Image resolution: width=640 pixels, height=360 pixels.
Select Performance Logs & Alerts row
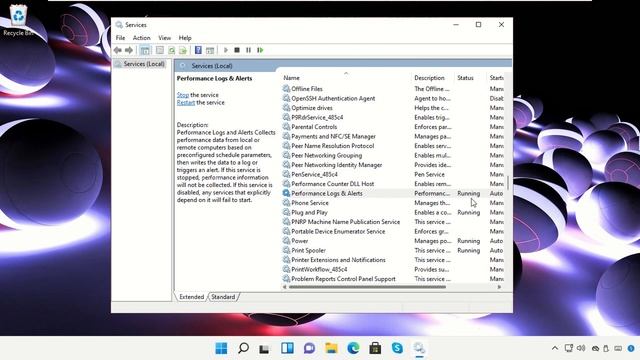point(392,193)
